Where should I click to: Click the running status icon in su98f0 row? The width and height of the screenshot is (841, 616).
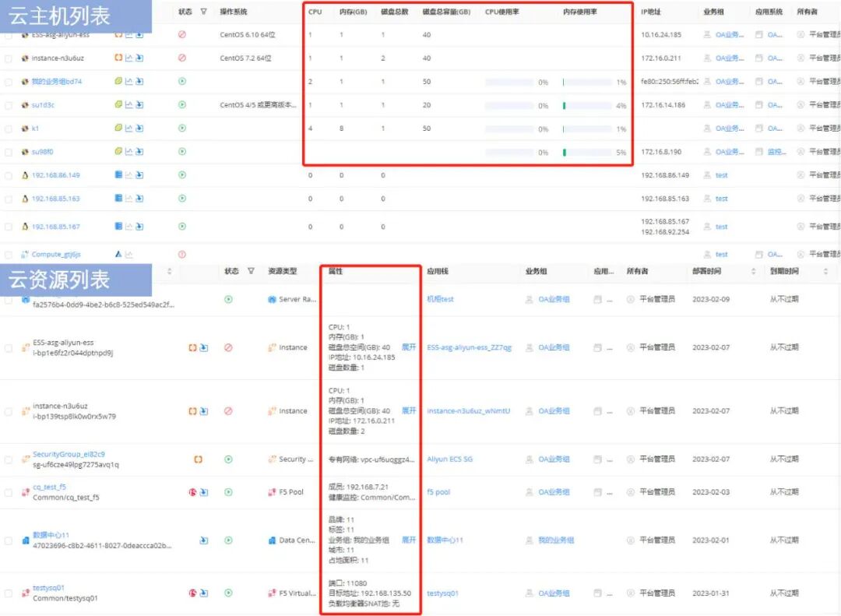click(x=182, y=152)
